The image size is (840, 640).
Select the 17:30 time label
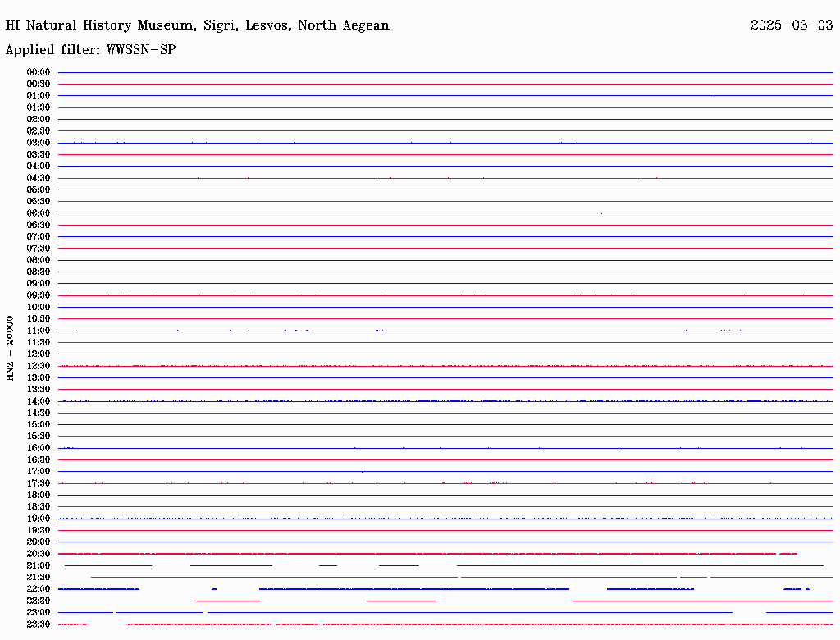(39, 483)
